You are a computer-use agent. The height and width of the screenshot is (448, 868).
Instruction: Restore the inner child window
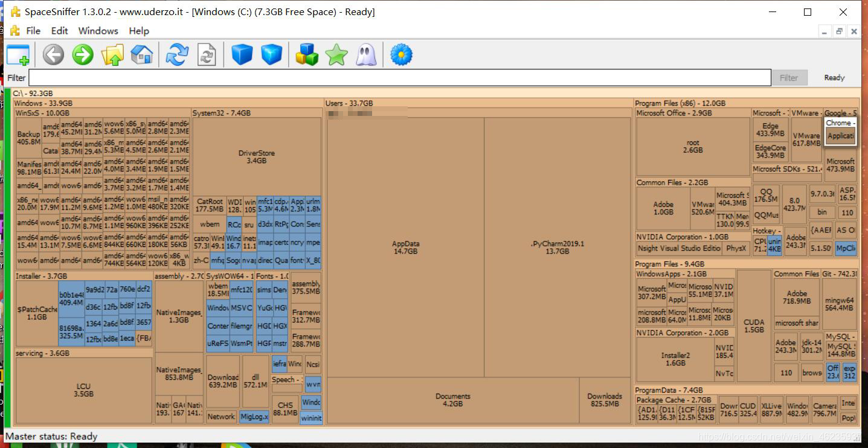(839, 31)
